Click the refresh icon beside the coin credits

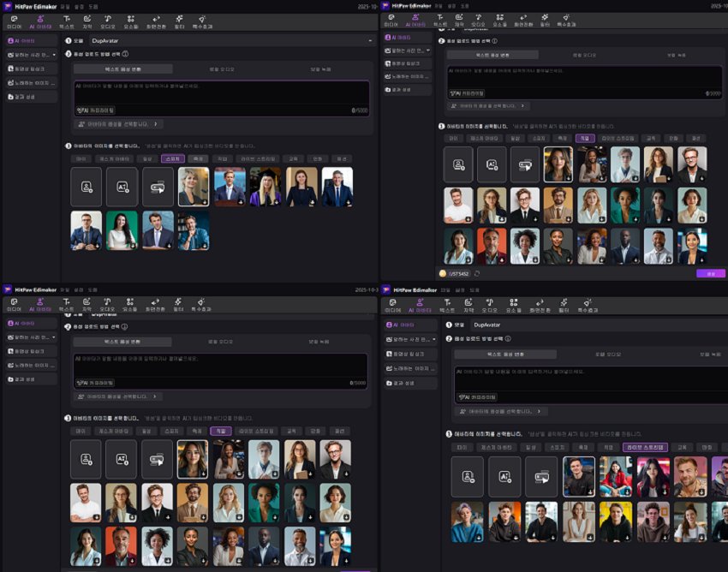[476, 274]
